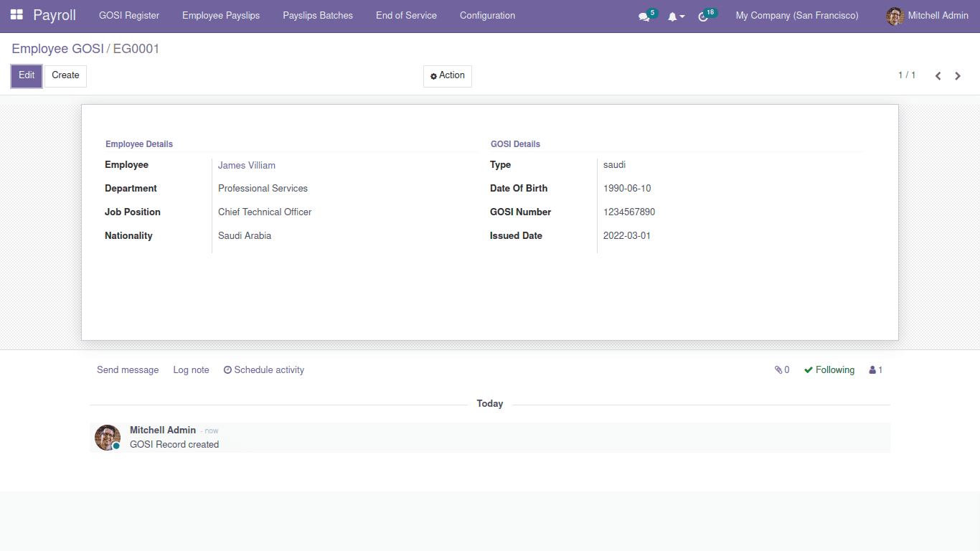The height and width of the screenshot is (551, 980).
Task: Navigate with the next record arrow
Action: [x=958, y=75]
